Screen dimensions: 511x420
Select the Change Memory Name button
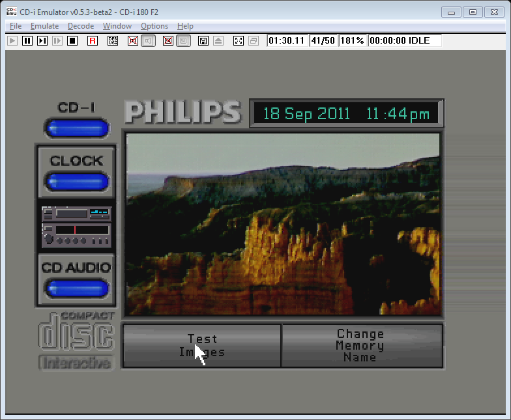(362, 346)
